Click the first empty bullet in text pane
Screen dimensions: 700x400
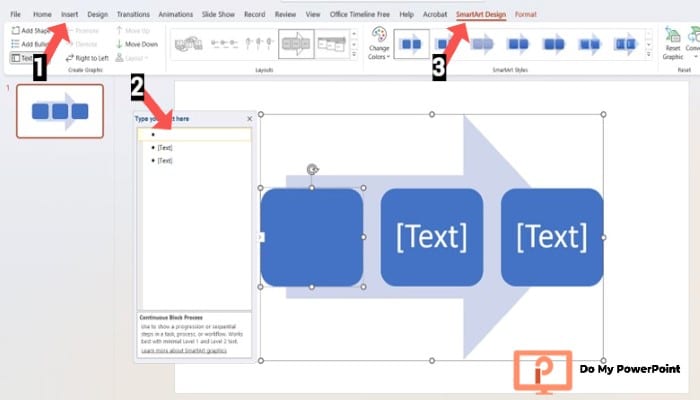pyautogui.click(x=195, y=134)
